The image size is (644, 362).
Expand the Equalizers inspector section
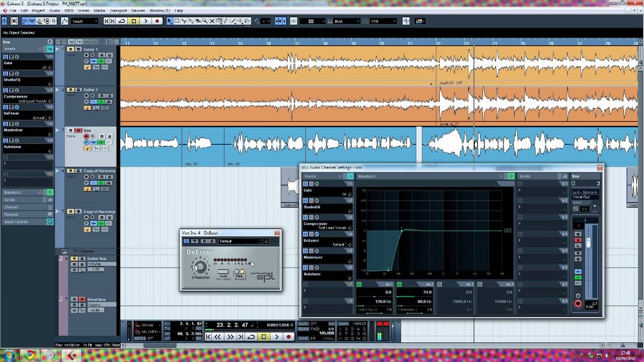28,192
